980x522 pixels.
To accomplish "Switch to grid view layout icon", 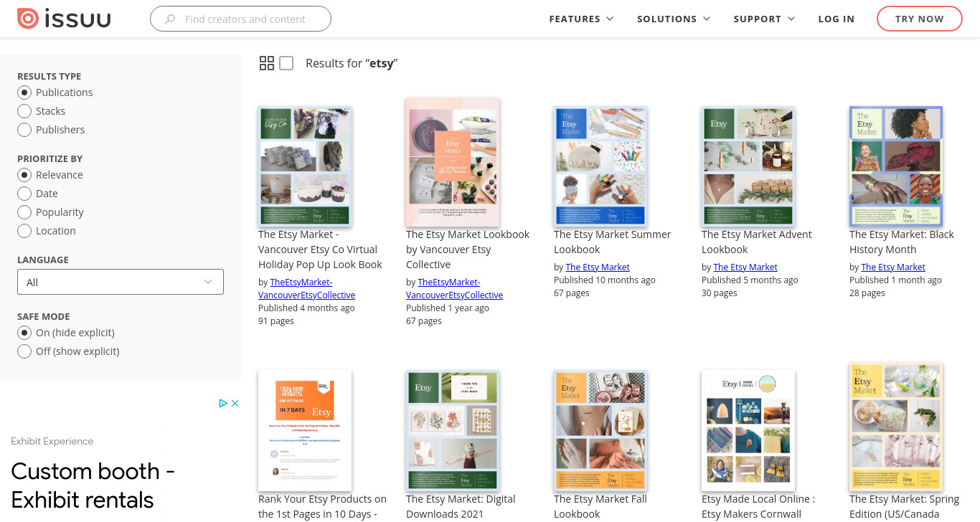I will tap(267, 63).
